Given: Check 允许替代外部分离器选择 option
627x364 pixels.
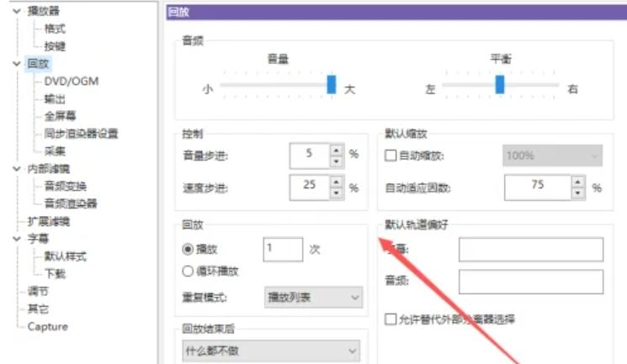Looking at the screenshot, I should click(x=391, y=319).
